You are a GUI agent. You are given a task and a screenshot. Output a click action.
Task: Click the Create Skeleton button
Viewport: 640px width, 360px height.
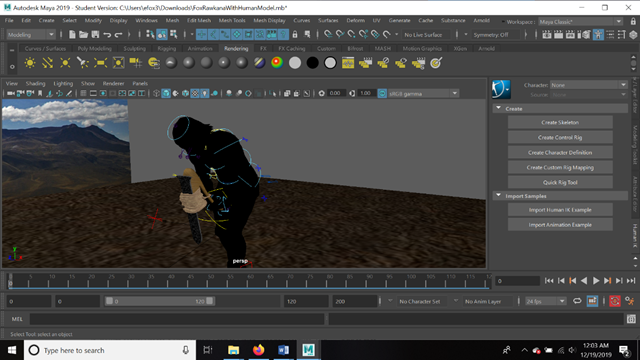pos(560,122)
